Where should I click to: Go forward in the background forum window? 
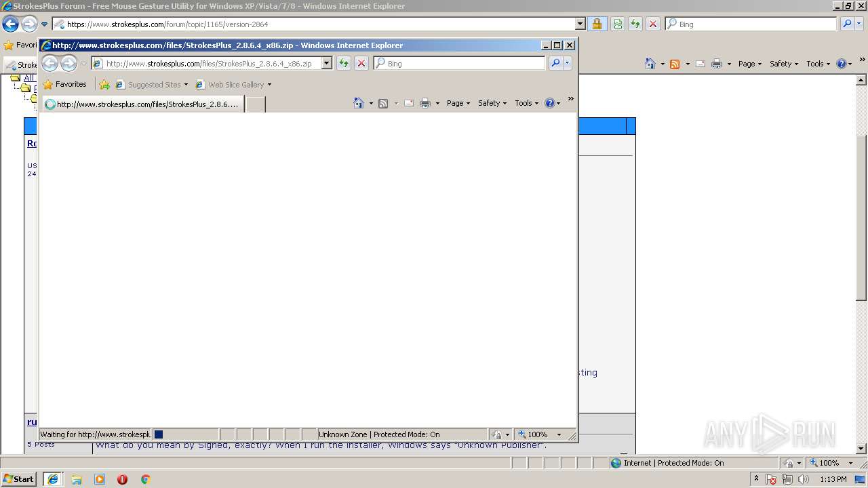point(29,24)
